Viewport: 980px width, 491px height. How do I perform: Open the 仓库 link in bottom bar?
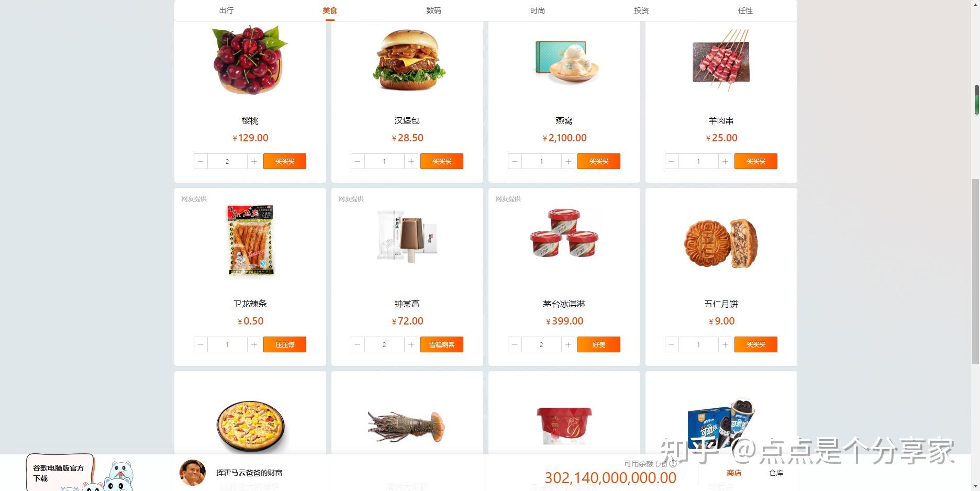[x=776, y=473]
